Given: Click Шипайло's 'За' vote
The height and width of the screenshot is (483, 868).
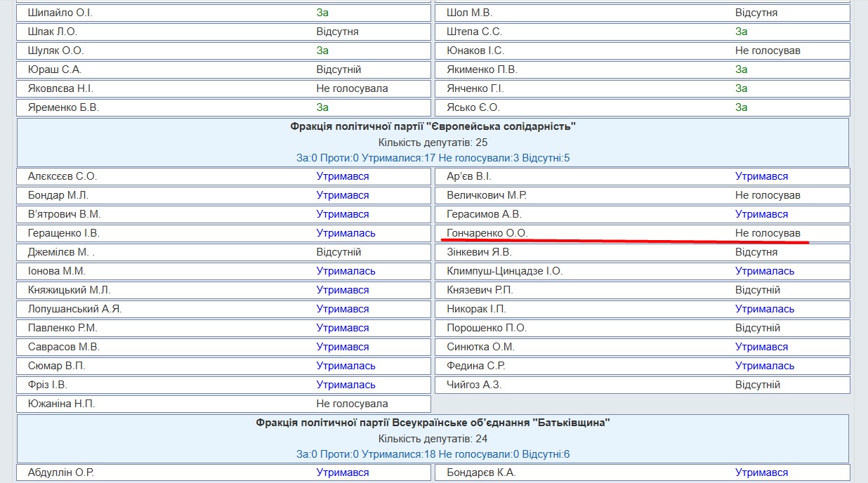Looking at the screenshot, I should point(322,13).
